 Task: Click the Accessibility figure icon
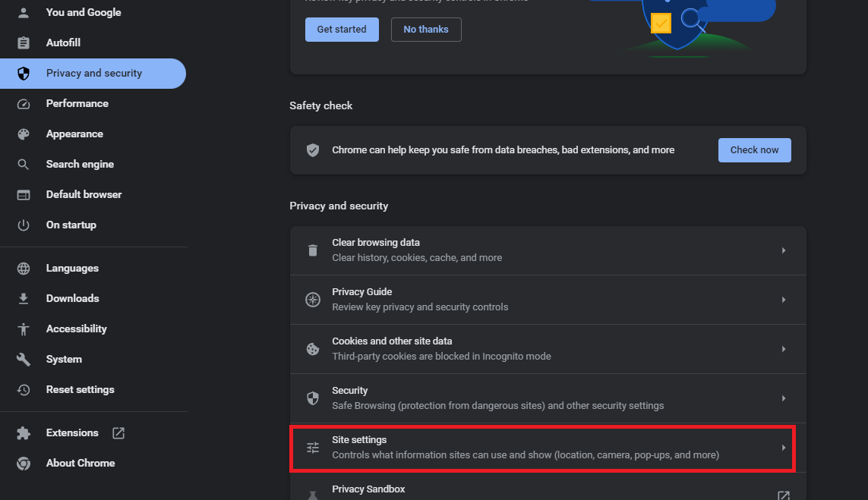[x=24, y=329]
